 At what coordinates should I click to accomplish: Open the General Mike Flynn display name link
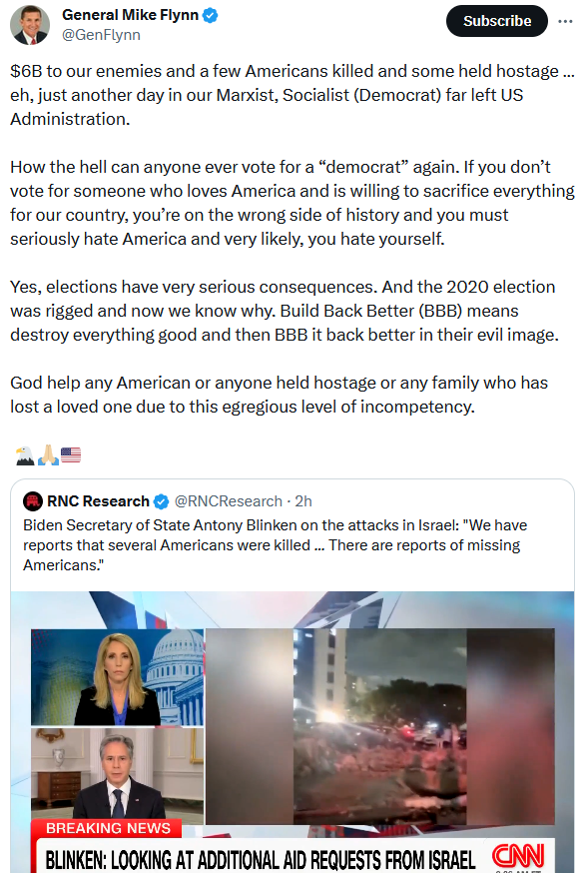coord(130,15)
